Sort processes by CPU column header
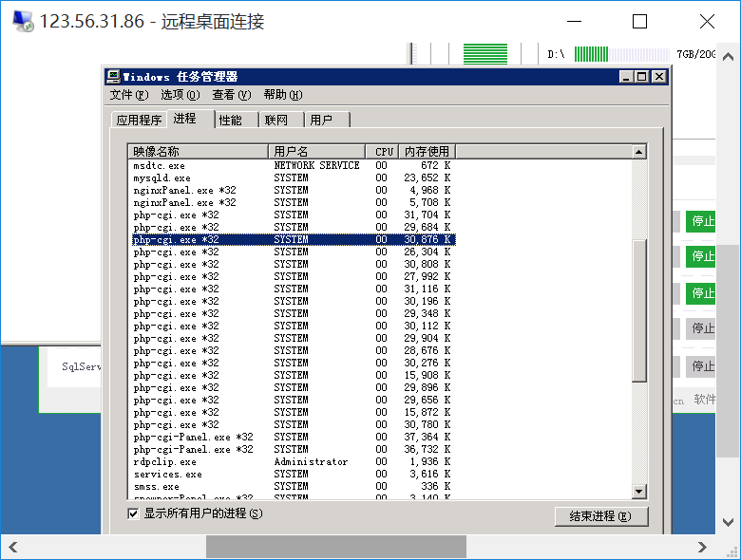741x560 pixels. [x=382, y=152]
